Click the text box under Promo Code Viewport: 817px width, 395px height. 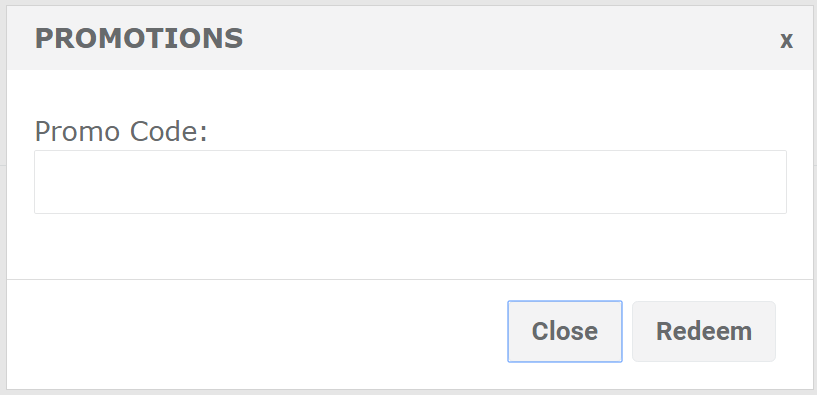pos(410,182)
